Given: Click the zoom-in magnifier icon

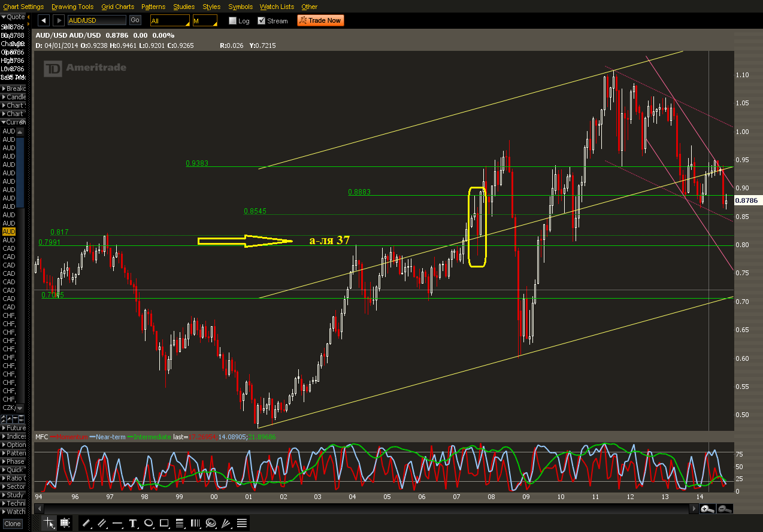Looking at the screenshot, I should tap(707, 509).
